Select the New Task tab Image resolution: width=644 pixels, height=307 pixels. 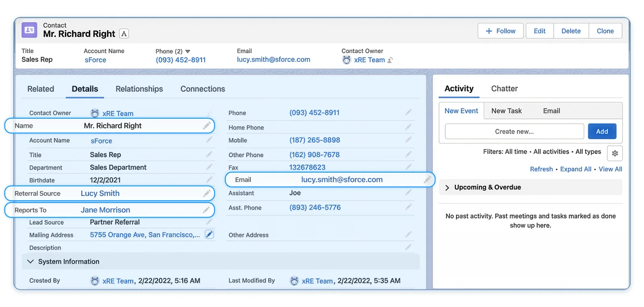tap(506, 111)
